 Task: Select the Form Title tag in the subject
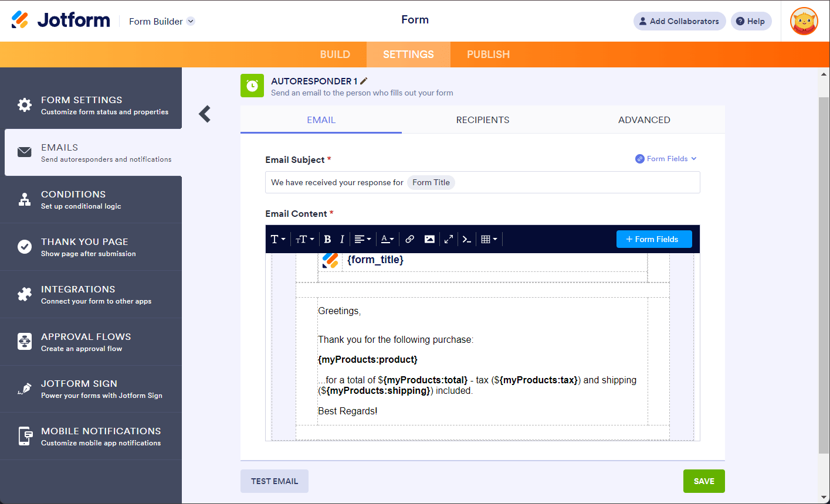[x=431, y=182]
